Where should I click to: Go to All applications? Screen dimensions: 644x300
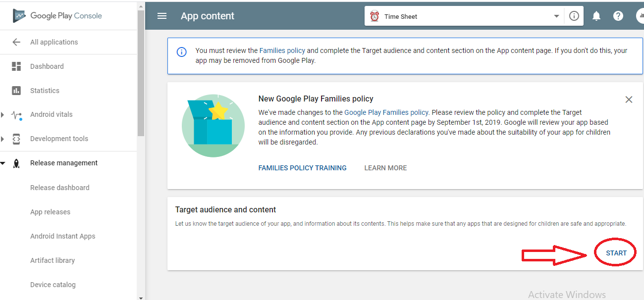click(54, 42)
